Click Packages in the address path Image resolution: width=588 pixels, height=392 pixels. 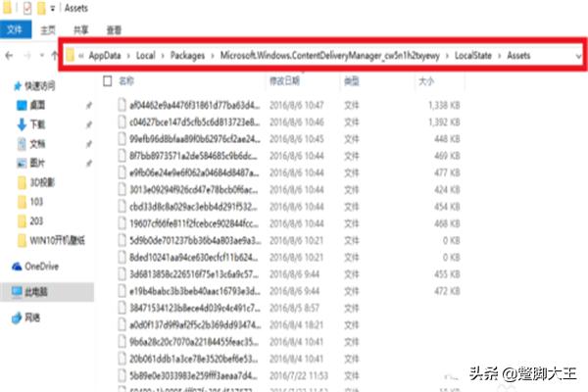[x=187, y=56]
